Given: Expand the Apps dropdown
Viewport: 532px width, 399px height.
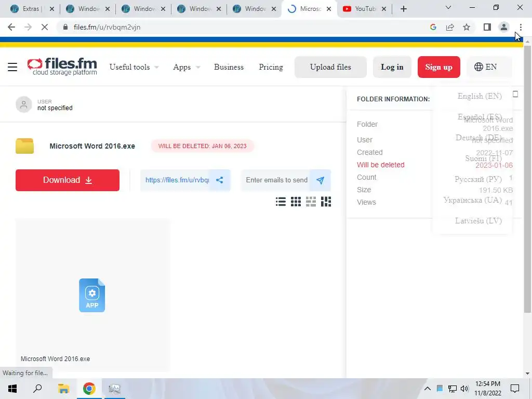Looking at the screenshot, I should (x=187, y=67).
